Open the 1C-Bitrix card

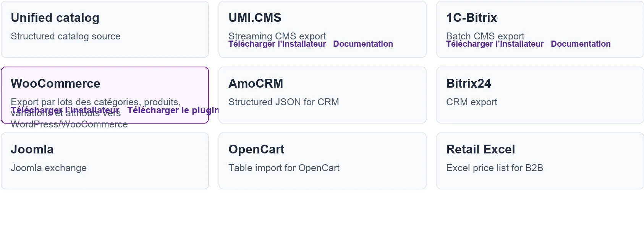point(540,29)
